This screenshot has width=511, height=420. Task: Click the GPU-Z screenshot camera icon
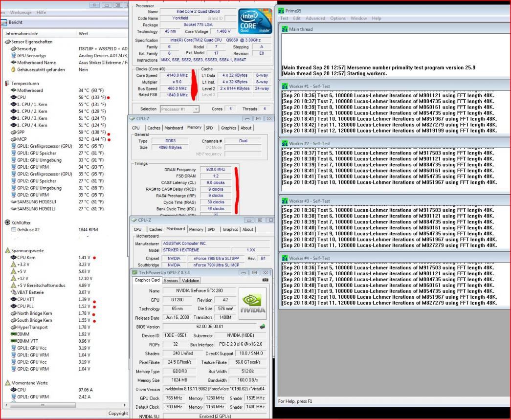265,280
